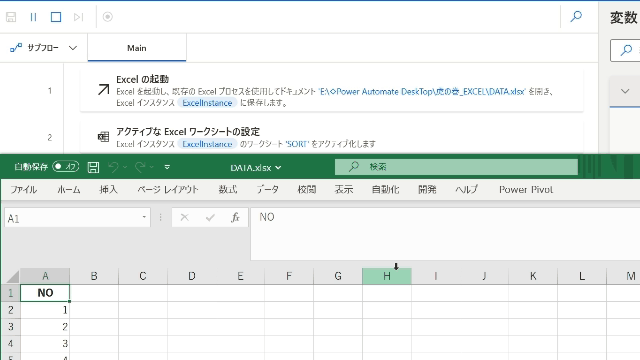Click the insert function fx icon
The height and width of the screenshot is (360, 640).
235,218
